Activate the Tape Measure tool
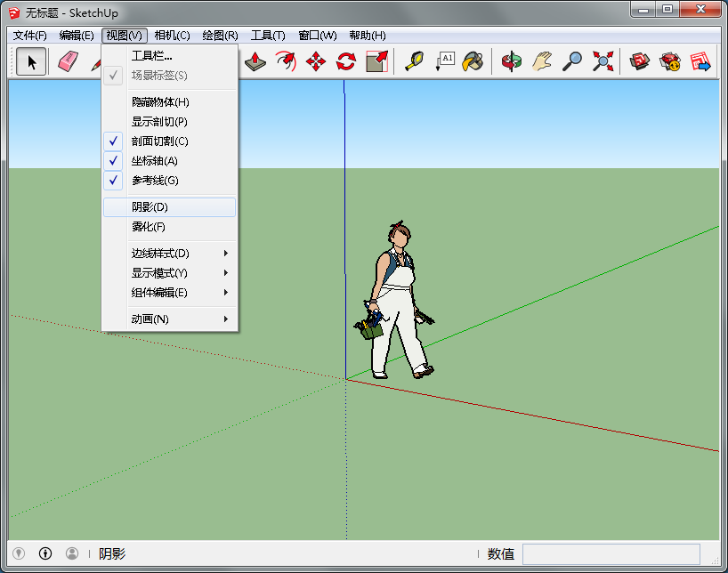 coord(414,61)
